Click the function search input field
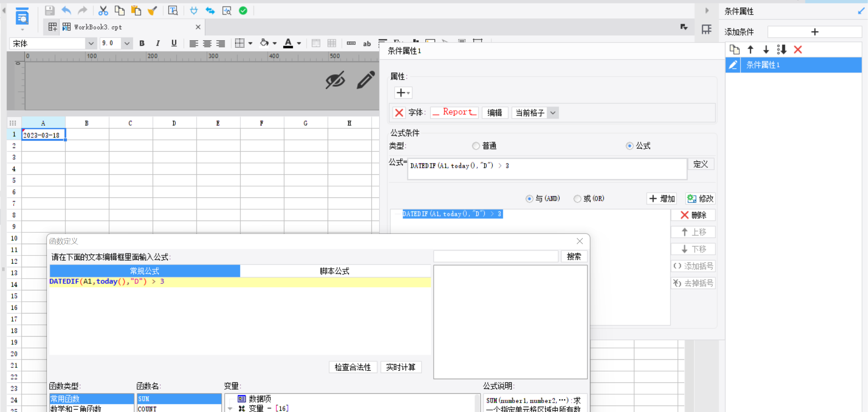868x412 pixels. point(496,256)
